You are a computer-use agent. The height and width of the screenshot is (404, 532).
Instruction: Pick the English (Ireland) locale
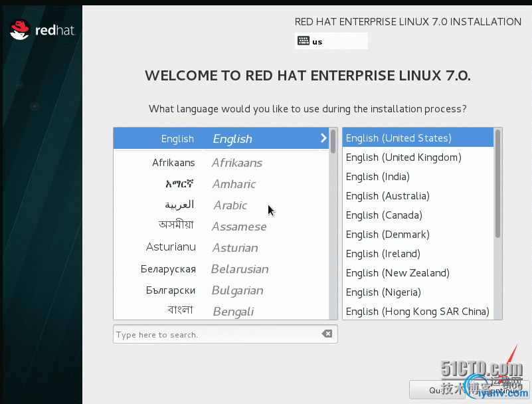tap(418, 254)
